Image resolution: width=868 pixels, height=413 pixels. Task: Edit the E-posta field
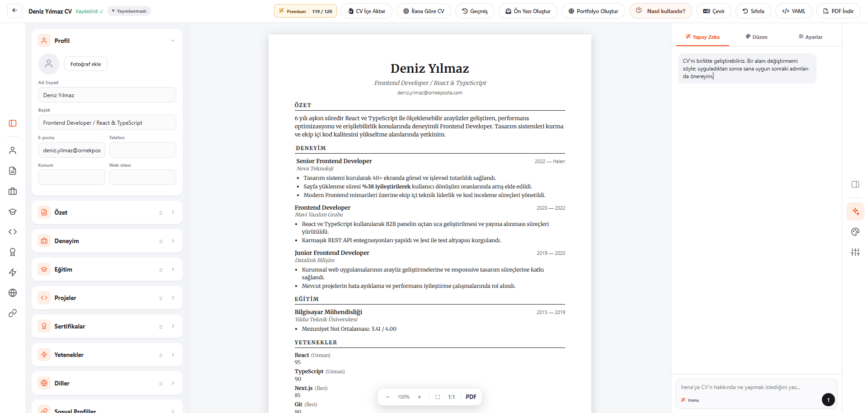pyautogui.click(x=72, y=150)
